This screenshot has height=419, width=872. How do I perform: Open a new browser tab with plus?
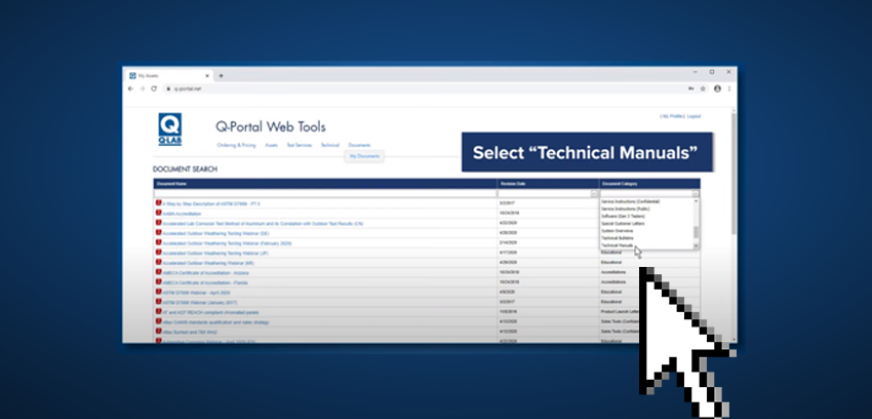(221, 76)
